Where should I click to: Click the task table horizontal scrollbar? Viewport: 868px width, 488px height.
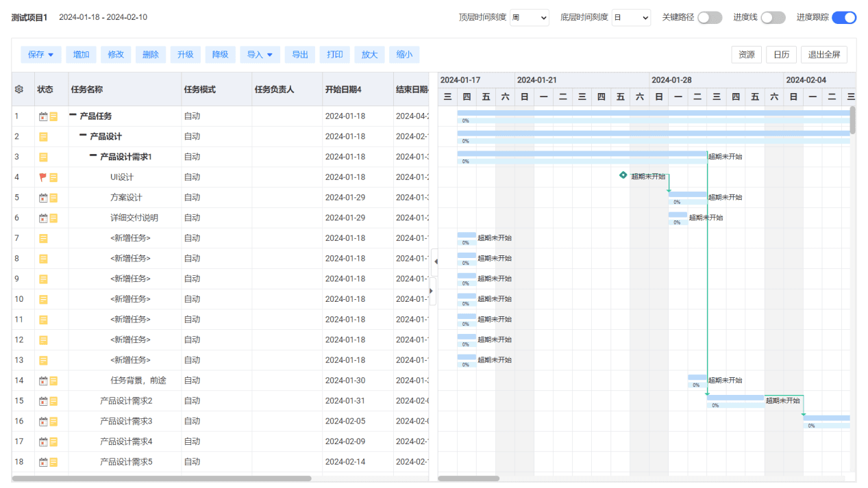(162, 478)
